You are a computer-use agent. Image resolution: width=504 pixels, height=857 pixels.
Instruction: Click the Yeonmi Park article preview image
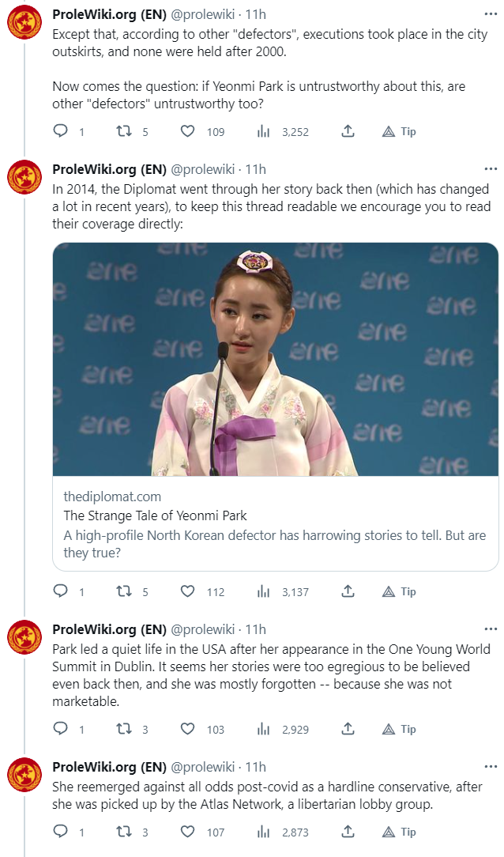tap(276, 359)
